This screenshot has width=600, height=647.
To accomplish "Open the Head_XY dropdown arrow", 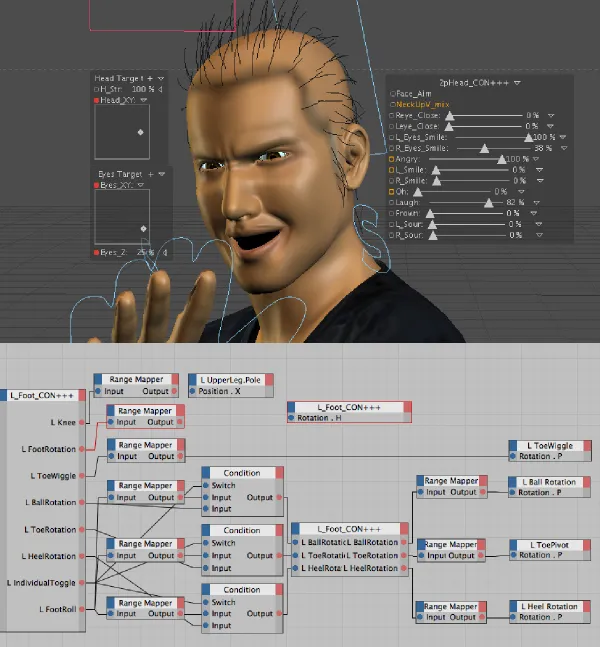I will tap(144, 100).
